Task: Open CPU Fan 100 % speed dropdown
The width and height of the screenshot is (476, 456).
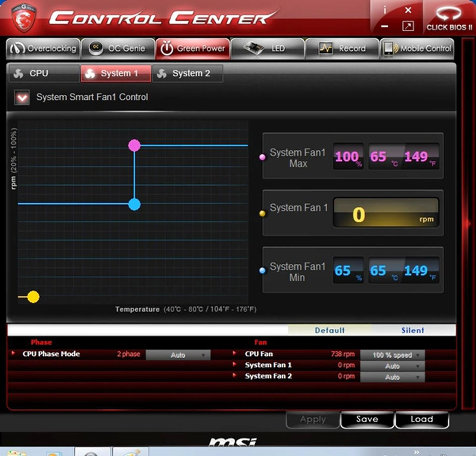Action: [392, 355]
